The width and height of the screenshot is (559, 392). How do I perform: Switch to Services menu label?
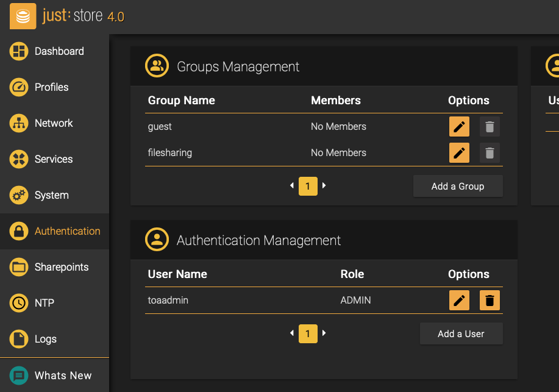[x=54, y=159]
